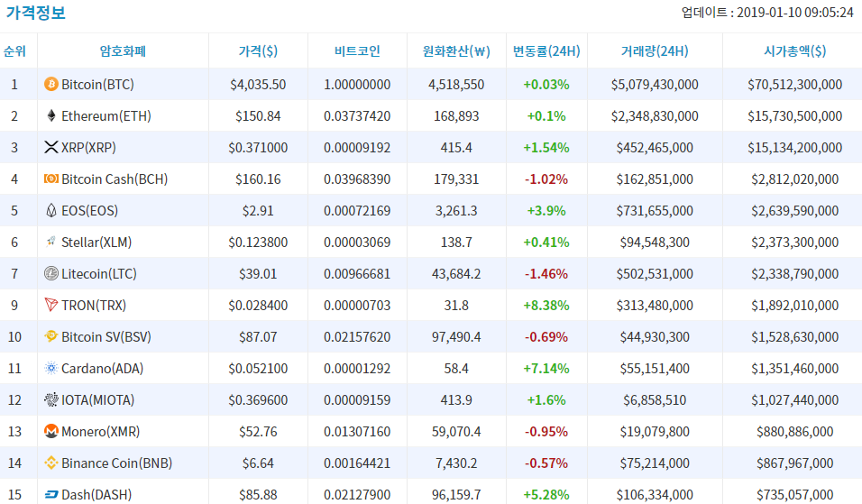Image resolution: width=862 pixels, height=504 pixels.
Task: Click Bitcoin SV won value 97,490.4
Action: 456,337
